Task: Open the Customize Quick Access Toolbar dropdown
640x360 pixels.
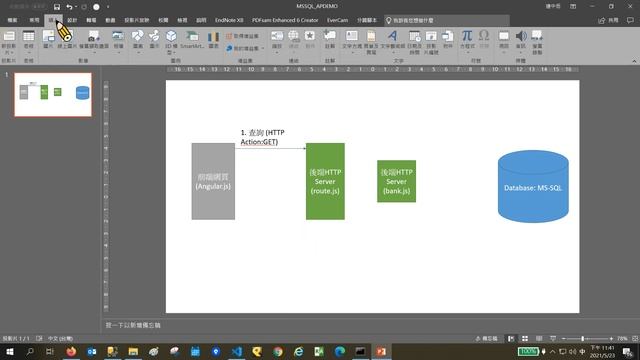Action: click(x=108, y=7)
